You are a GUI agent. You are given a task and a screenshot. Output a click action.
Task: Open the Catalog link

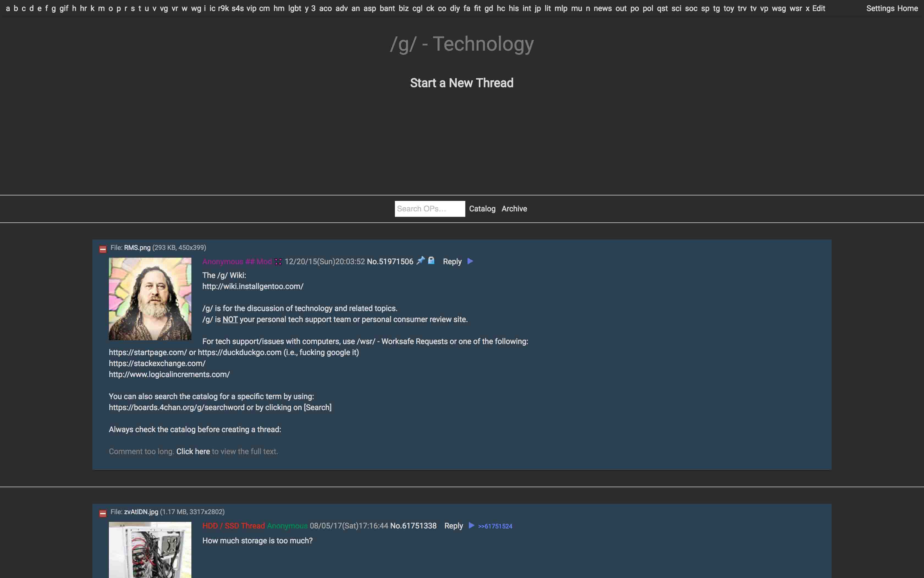[482, 209]
